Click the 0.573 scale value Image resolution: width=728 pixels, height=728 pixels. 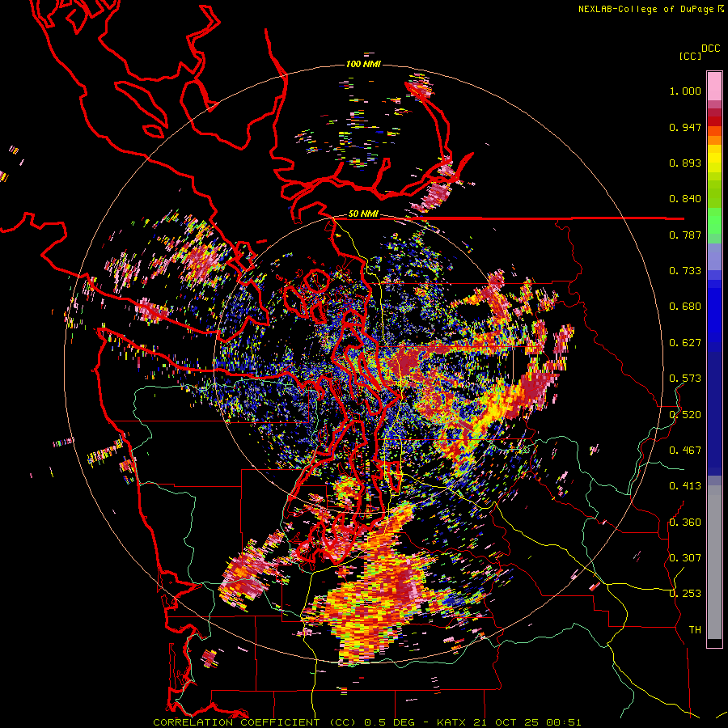click(x=685, y=379)
